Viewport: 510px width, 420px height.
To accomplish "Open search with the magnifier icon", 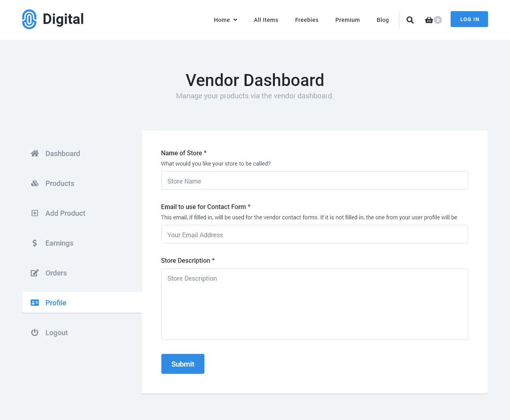I will click(410, 20).
